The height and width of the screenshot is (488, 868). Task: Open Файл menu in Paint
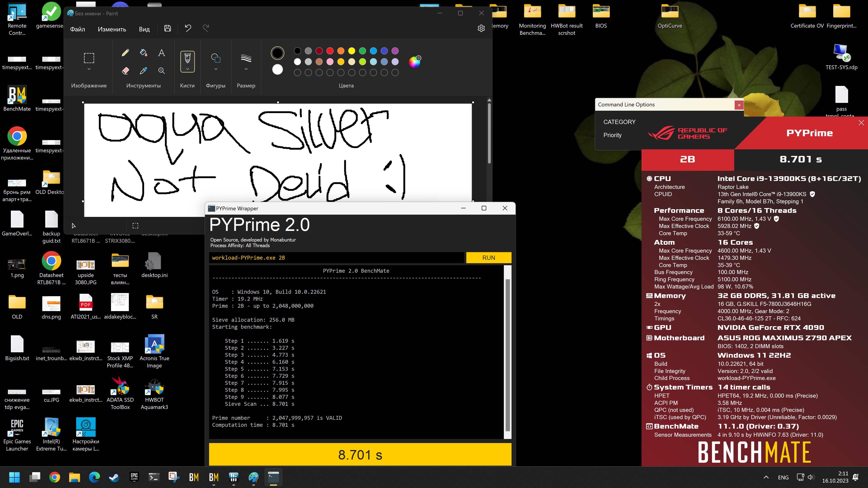78,29
